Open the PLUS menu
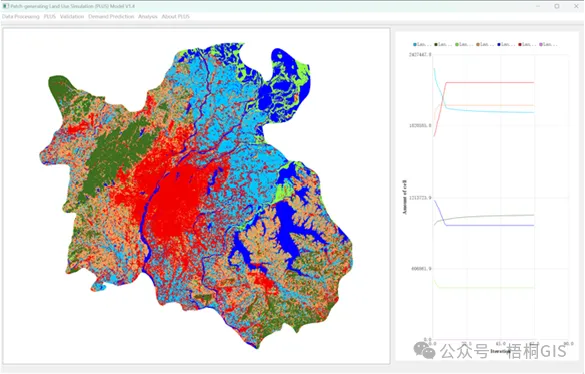 (x=50, y=16)
